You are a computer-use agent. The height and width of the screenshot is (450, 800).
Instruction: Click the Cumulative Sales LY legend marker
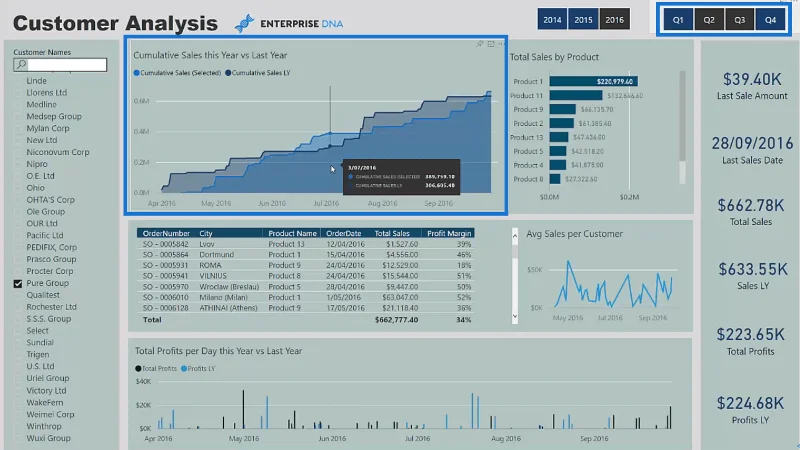(x=228, y=73)
